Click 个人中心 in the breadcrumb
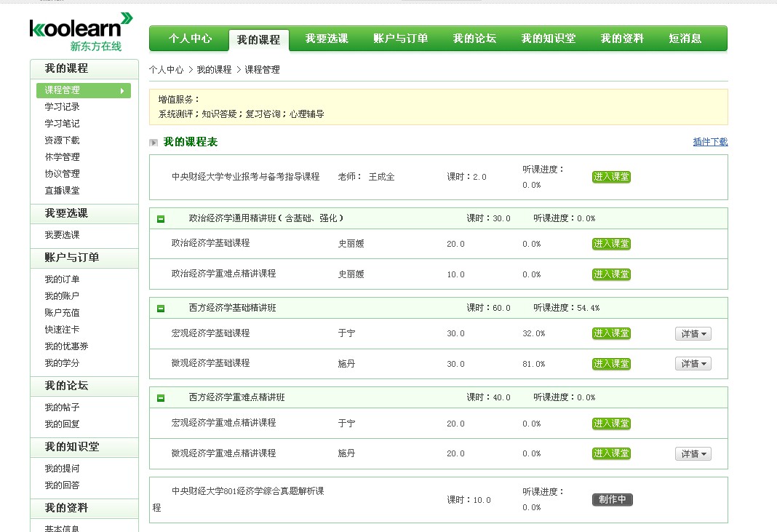 click(166, 70)
